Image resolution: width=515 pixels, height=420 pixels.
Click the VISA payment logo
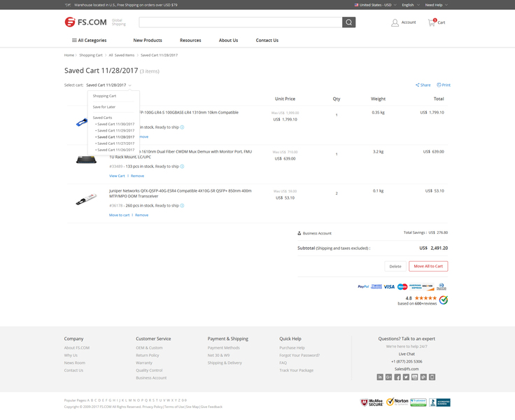(389, 286)
